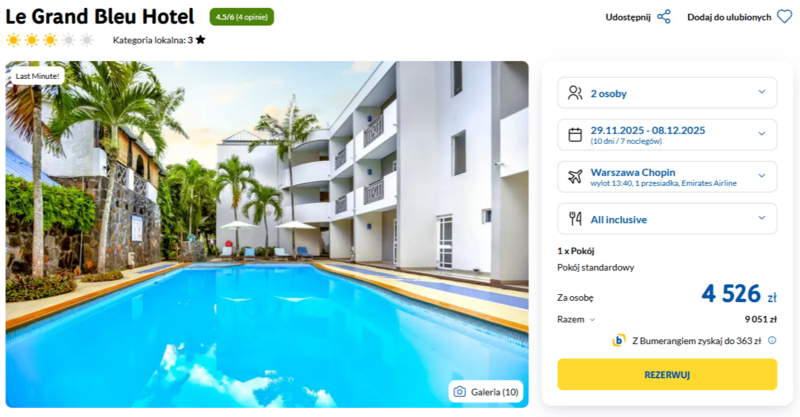Click the 4.5/6 (4 opinie) rating badge

point(242,17)
